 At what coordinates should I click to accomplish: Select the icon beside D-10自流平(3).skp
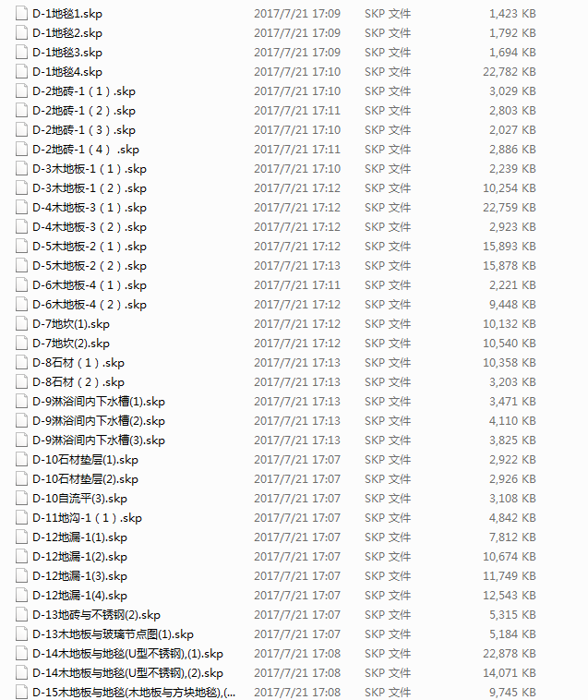(21, 498)
